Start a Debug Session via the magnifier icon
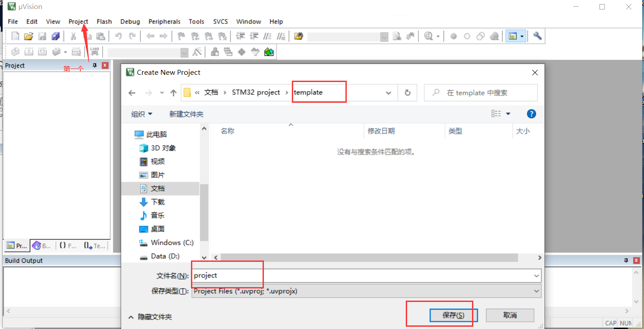 (x=429, y=36)
